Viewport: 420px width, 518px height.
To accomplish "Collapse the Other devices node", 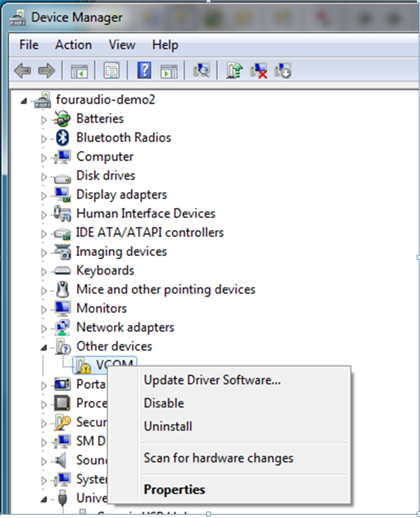I will 44,347.
